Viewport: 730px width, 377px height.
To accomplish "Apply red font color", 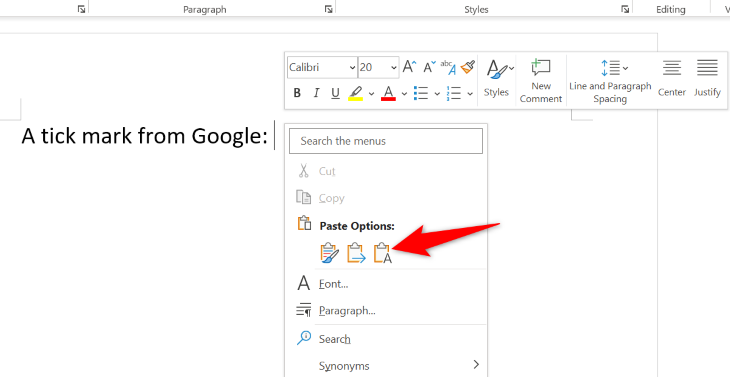I will click(x=388, y=93).
